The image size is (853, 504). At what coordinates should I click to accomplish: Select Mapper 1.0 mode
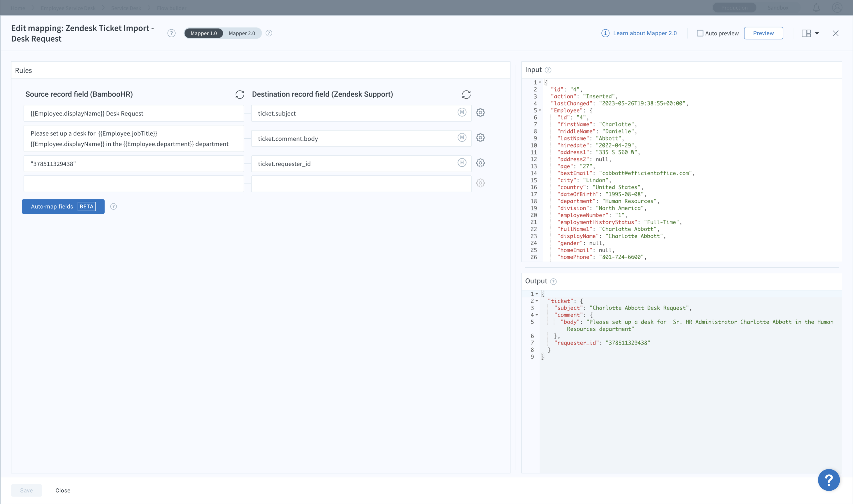(x=204, y=33)
